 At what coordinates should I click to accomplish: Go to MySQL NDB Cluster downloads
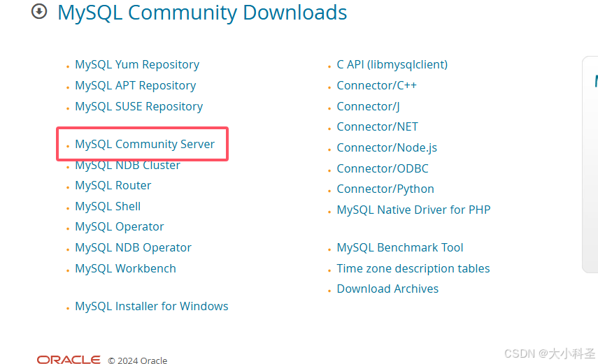[127, 165]
